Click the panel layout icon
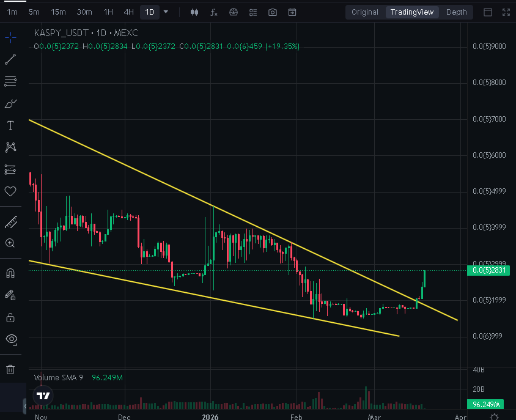The image size is (516, 420). pos(488,12)
